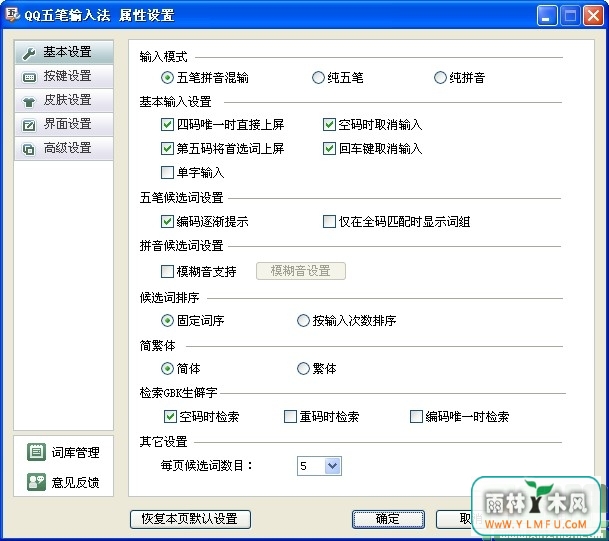Image resolution: width=609 pixels, height=541 pixels.
Task: Toggle 回车键取消输入 checkbox
Action: [329, 148]
